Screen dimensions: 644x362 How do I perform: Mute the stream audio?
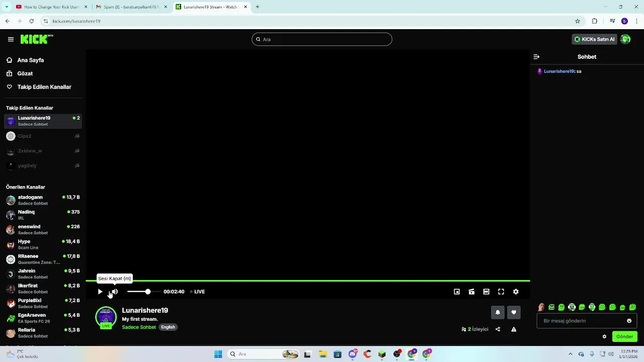coord(114,292)
